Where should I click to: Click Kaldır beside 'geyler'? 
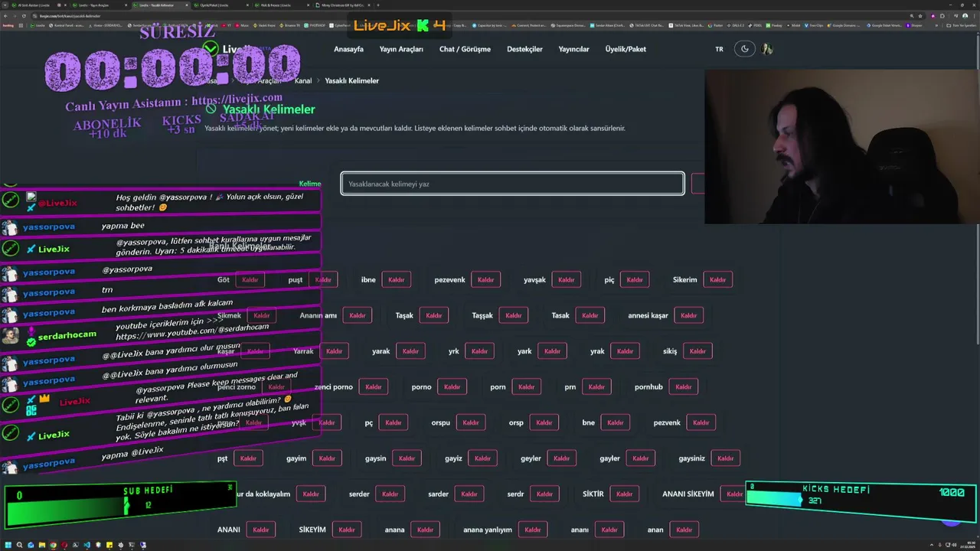(561, 458)
